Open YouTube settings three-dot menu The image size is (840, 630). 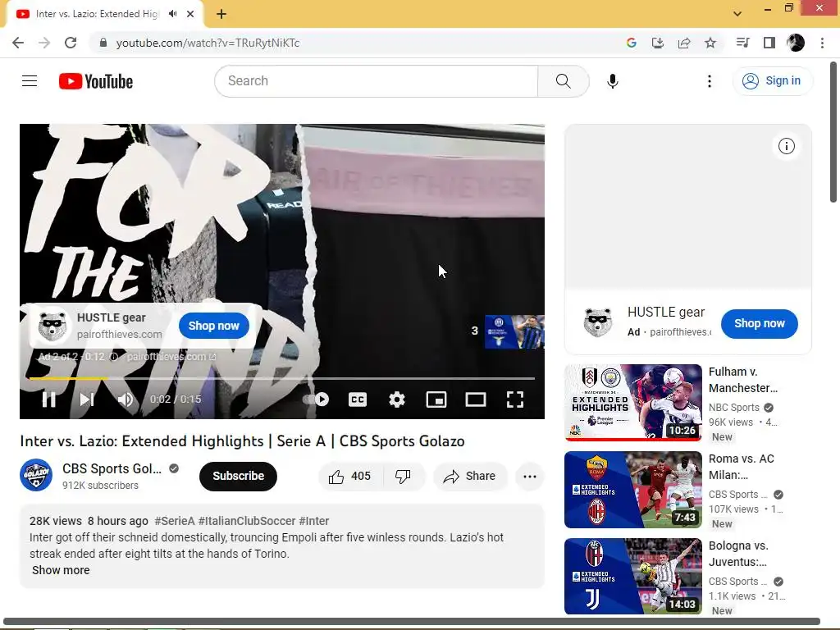click(710, 81)
